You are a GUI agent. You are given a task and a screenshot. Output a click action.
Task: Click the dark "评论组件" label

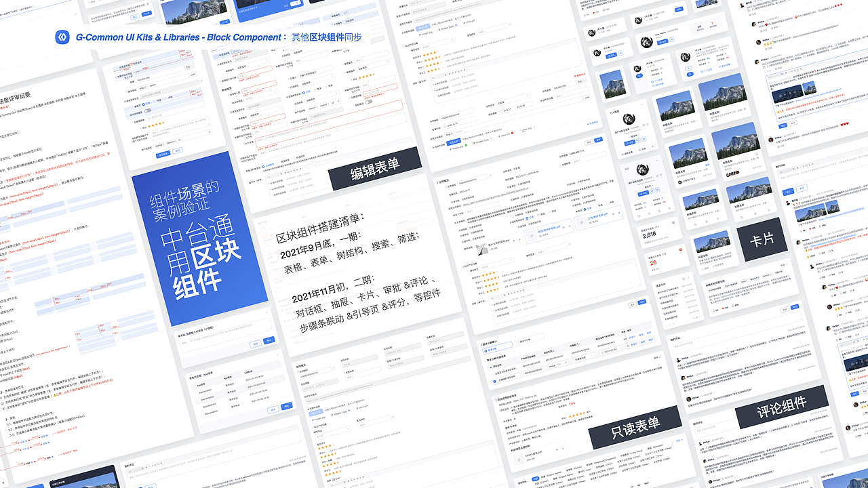[x=782, y=407]
